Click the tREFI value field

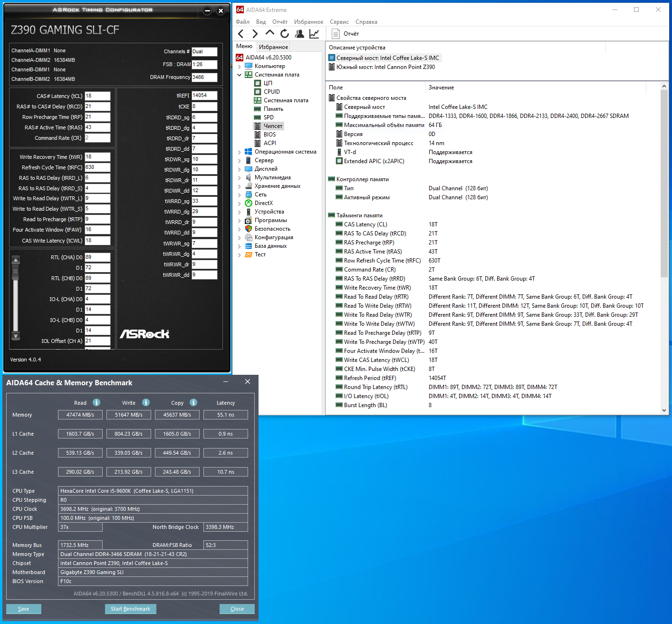click(x=204, y=96)
